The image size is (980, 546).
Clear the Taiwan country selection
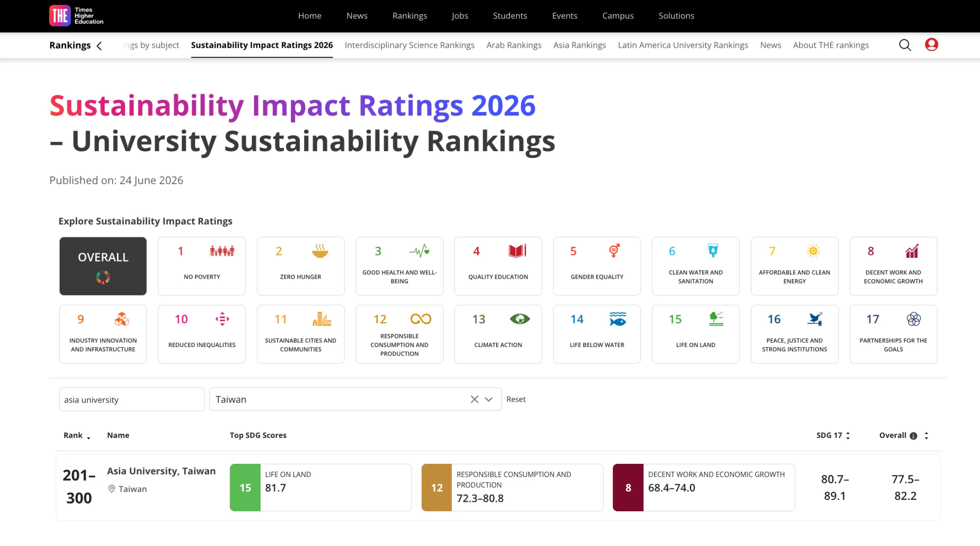point(474,399)
